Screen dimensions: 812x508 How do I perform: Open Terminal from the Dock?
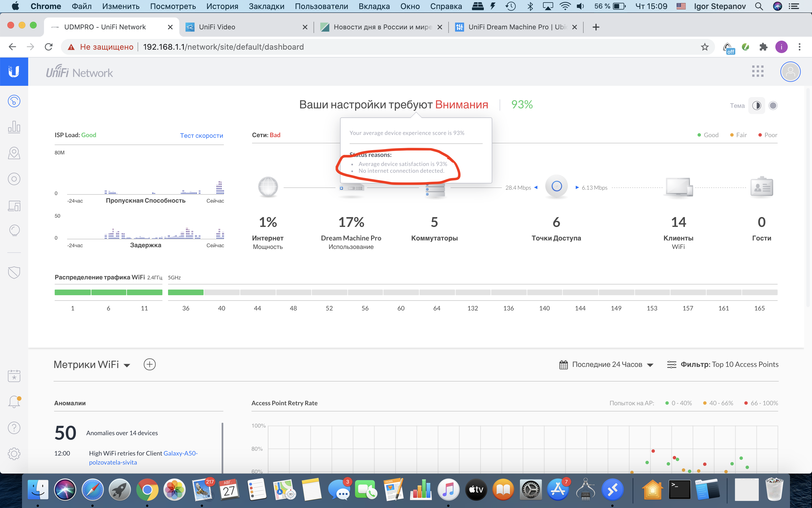pos(679,490)
